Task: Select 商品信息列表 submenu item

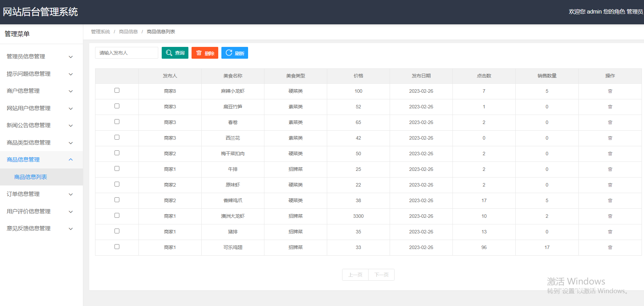Action: [x=41, y=177]
